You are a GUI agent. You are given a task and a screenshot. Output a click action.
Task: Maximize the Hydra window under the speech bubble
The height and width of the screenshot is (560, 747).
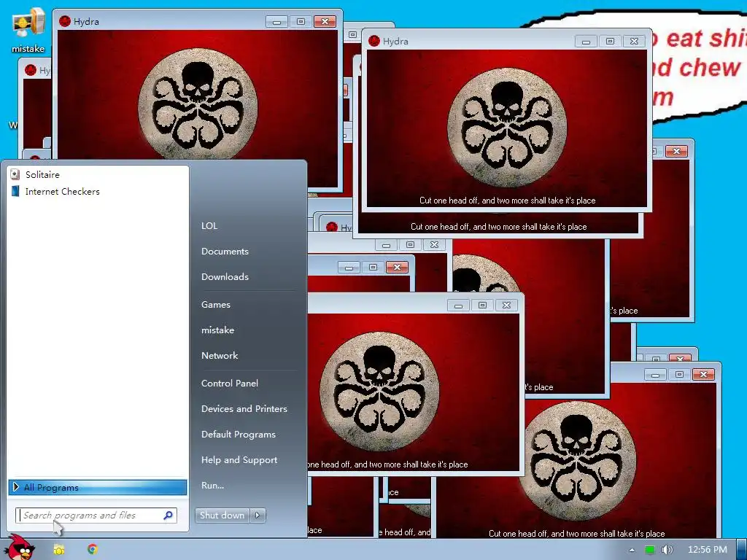coord(610,42)
